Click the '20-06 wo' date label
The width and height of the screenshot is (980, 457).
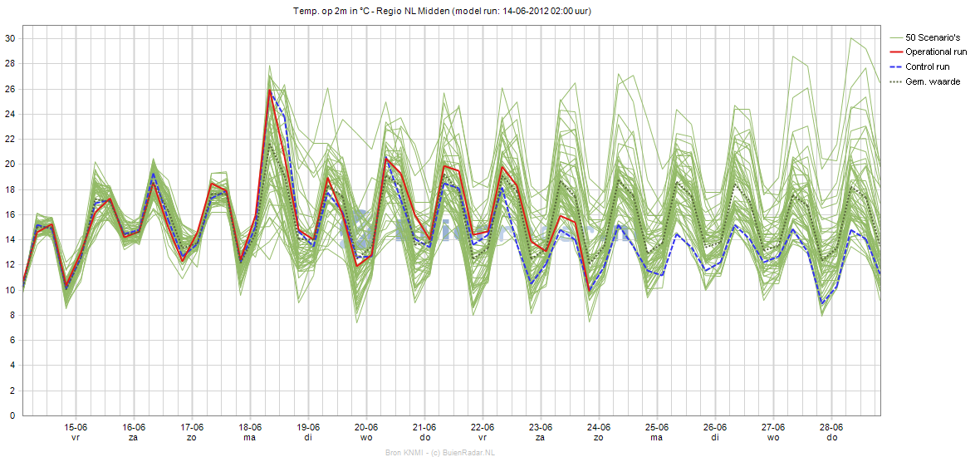366,433
